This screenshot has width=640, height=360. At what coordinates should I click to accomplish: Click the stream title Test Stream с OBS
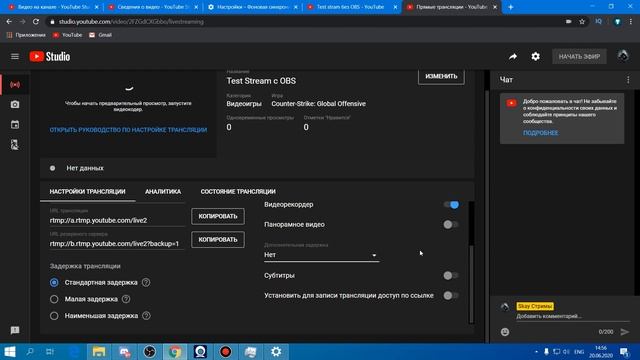tap(261, 81)
